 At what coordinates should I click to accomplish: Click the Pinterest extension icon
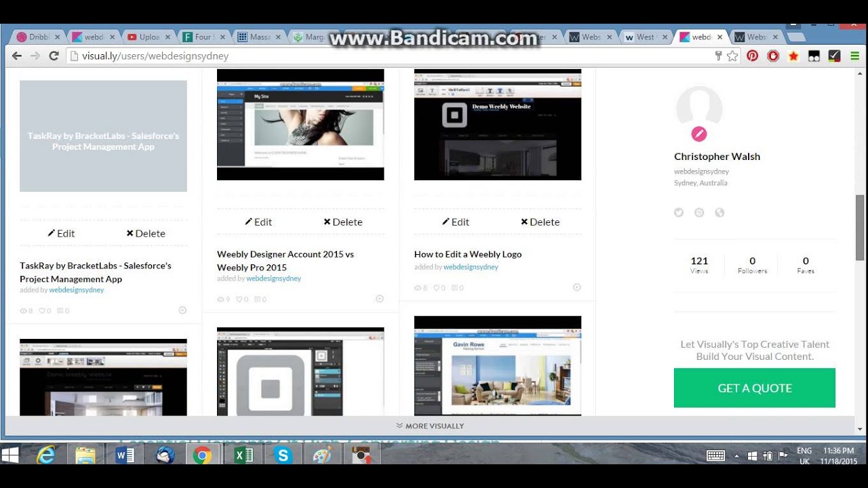click(753, 56)
